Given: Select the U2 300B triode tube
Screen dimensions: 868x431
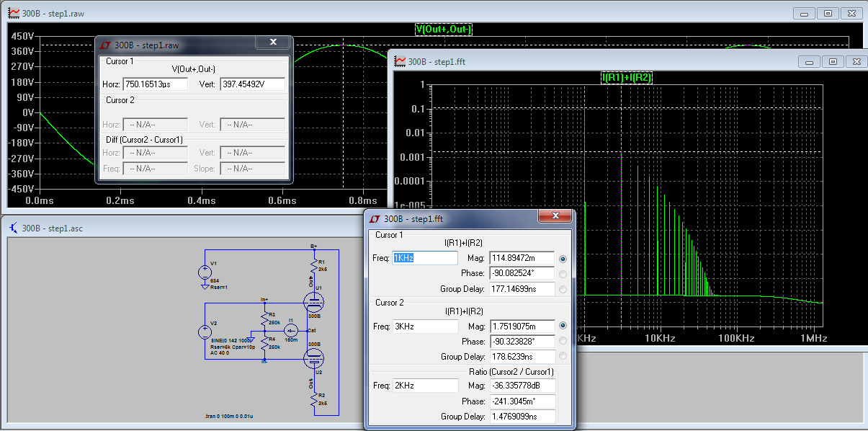Looking at the screenshot, I should click(x=313, y=358).
